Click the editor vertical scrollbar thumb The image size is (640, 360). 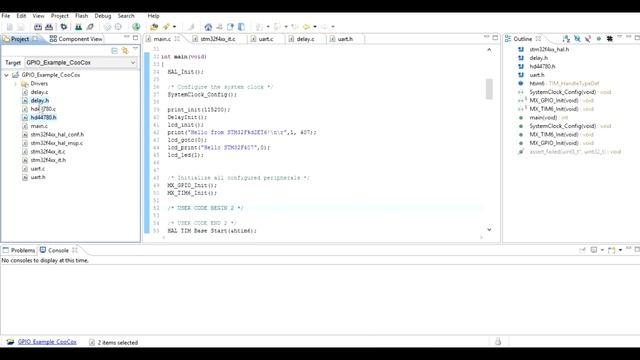pyautogui.click(x=489, y=89)
